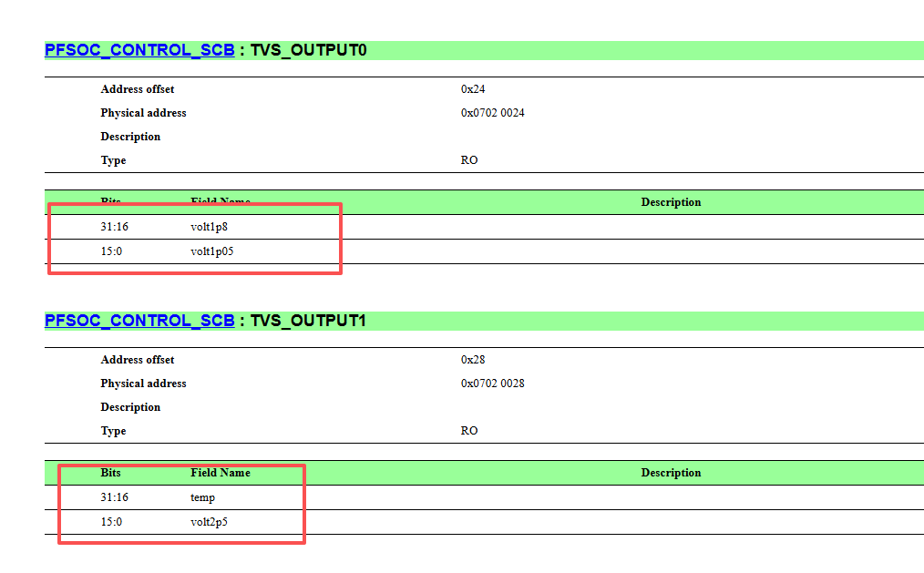924x573 pixels.
Task: Click the TVS_OUTPUT0 heading text
Action: pyautogui.click(x=308, y=50)
